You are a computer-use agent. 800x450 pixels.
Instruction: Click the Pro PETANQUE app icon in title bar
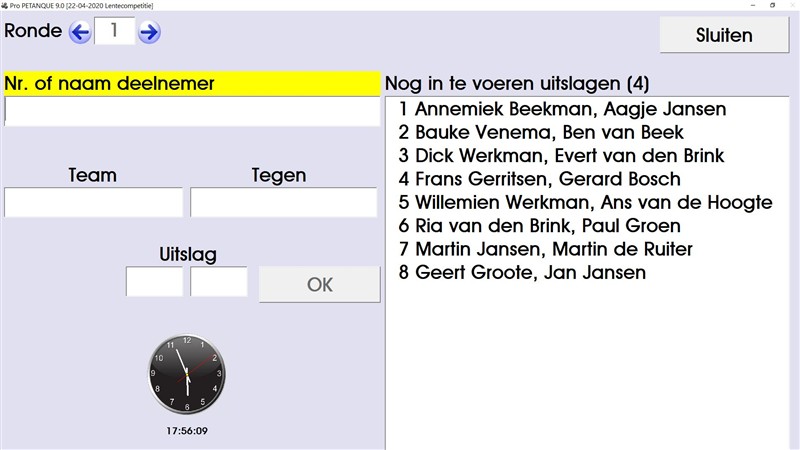(x=6, y=5)
